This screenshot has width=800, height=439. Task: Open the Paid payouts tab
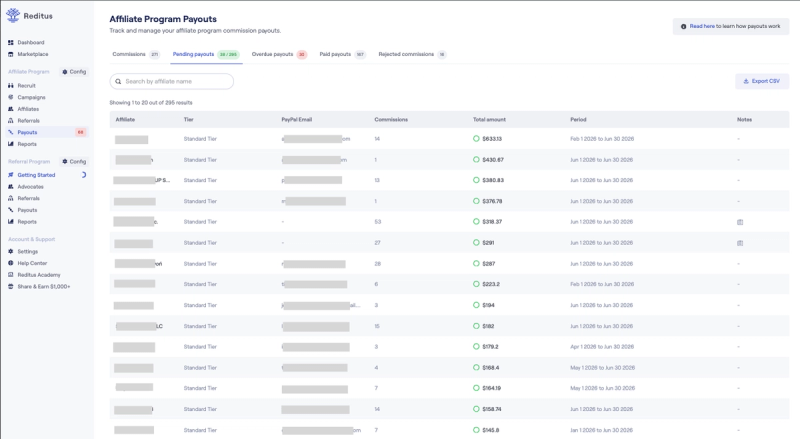point(342,54)
